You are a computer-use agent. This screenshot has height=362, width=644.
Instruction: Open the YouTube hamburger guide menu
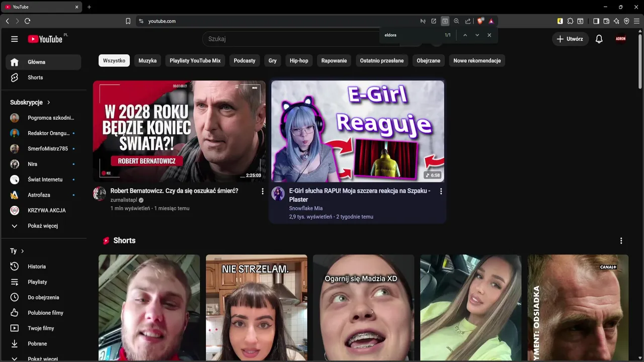(15, 39)
